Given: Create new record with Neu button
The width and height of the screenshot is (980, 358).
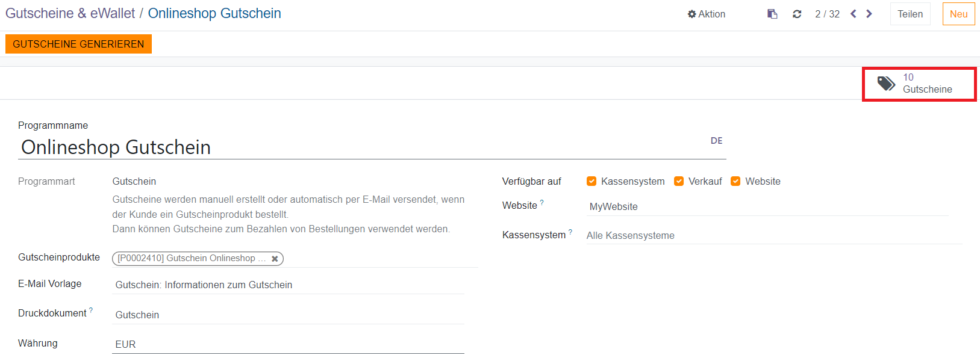Looking at the screenshot, I should click(x=958, y=14).
